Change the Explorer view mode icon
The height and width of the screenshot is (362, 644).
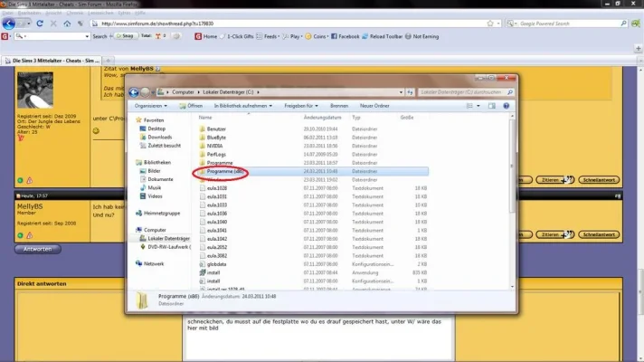click(x=469, y=106)
